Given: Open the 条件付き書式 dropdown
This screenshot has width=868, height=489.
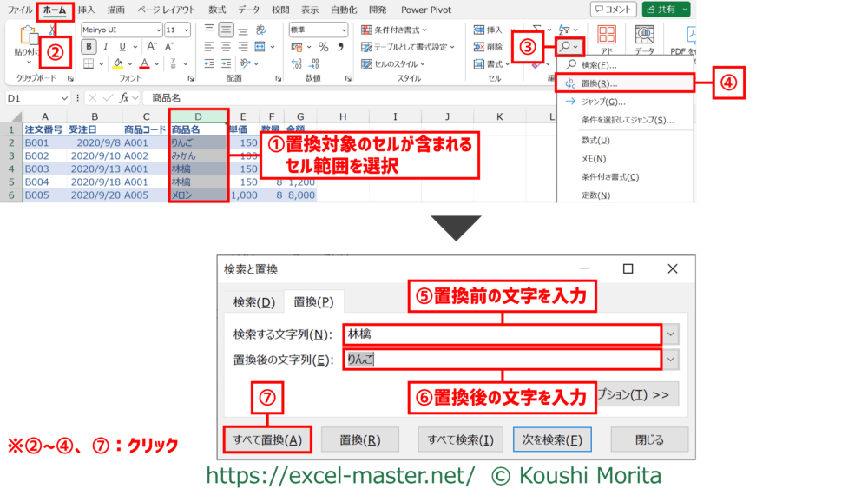Looking at the screenshot, I should [x=399, y=30].
